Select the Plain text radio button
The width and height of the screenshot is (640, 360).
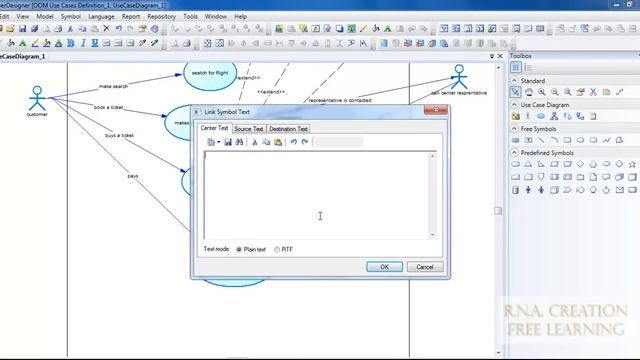(x=239, y=249)
